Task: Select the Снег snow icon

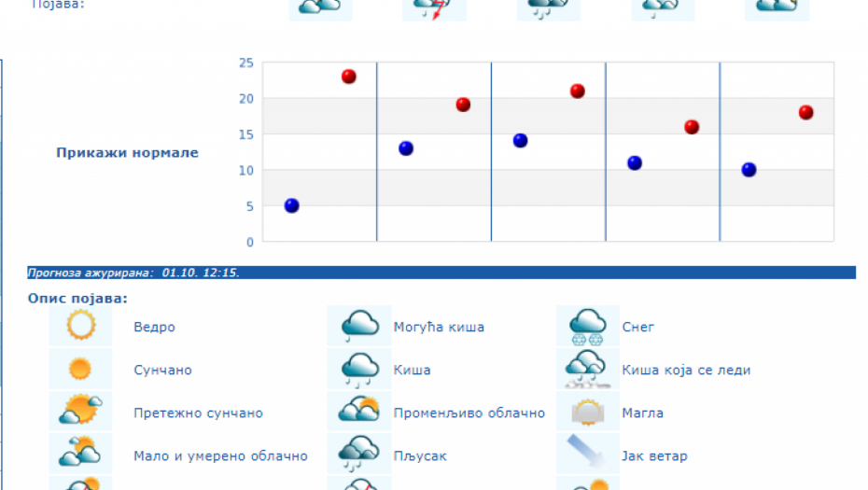Action: click(x=588, y=326)
